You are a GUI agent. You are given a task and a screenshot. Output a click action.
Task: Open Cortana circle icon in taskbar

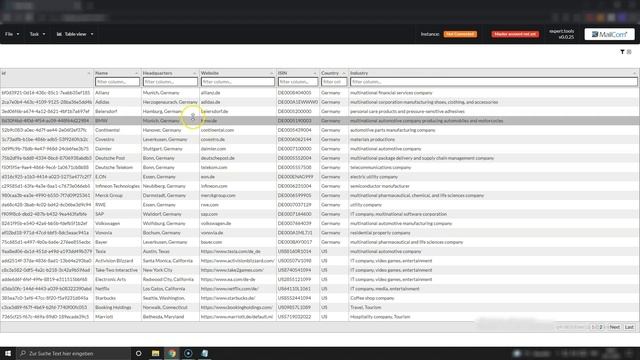tap(138, 353)
